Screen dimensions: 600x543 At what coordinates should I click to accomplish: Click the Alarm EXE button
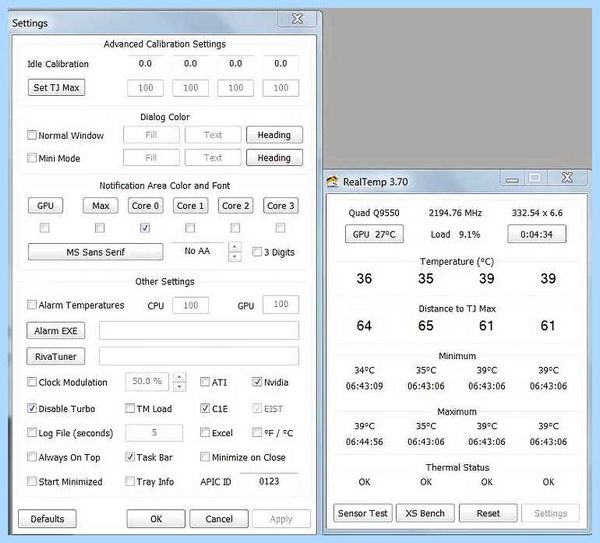pyautogui.click(x=56, y=331)
